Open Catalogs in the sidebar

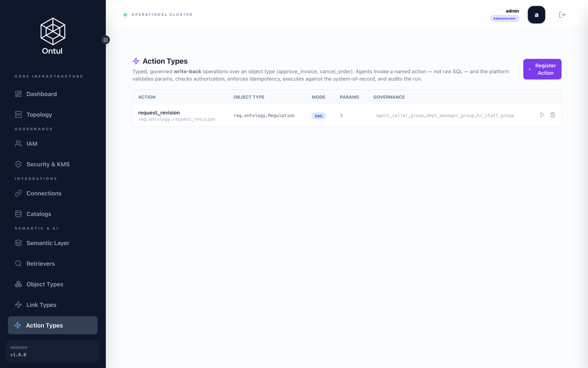coord(53,214)
